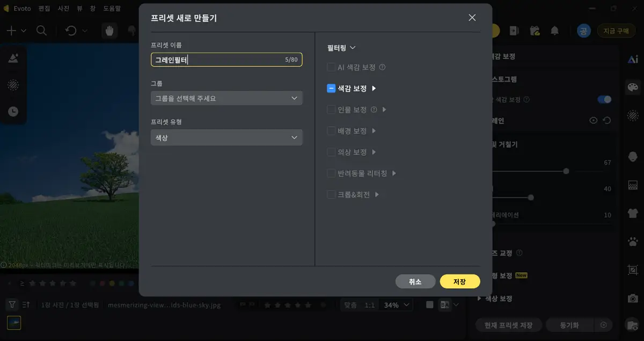Viewport: 644px width, 341px height.
Task: Open the AI tools icon in right sidebar
Action: coord(633,60)
